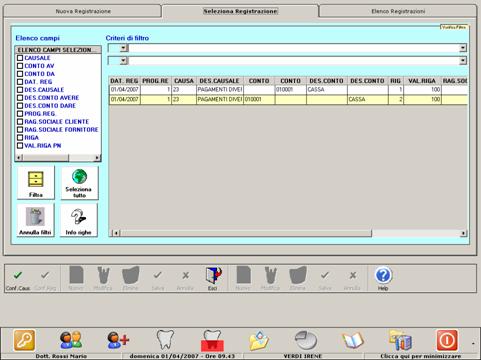Screen dimensions: 481x360
Task: Click the golden key icon in bottom bar
Action: [24, 340]
